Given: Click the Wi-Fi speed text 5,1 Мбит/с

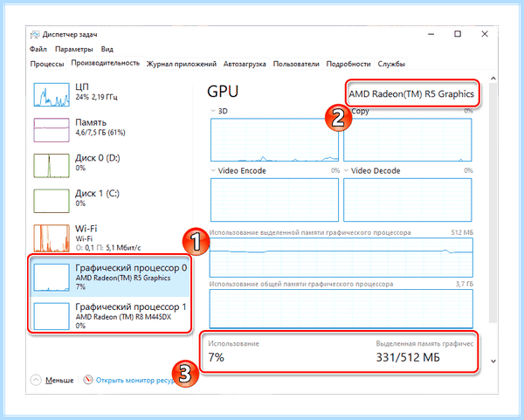Looking at the screenshot, I should 123,248.
